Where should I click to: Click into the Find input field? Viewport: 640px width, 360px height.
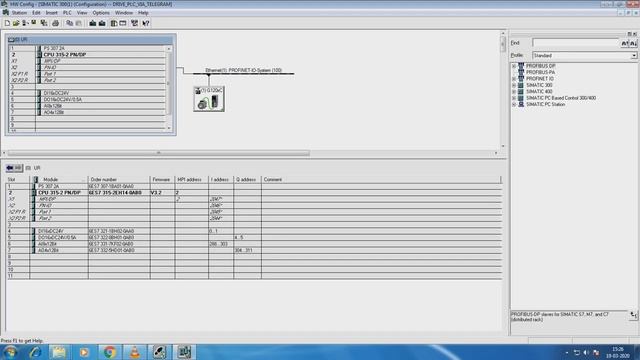tap(576, 43)
